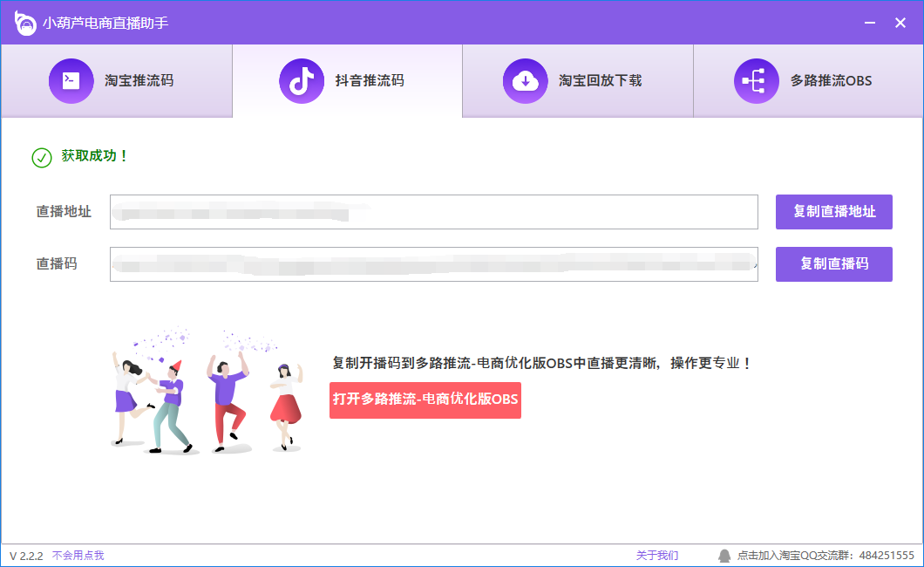Click the 复制直播码 button

point(834,264)
